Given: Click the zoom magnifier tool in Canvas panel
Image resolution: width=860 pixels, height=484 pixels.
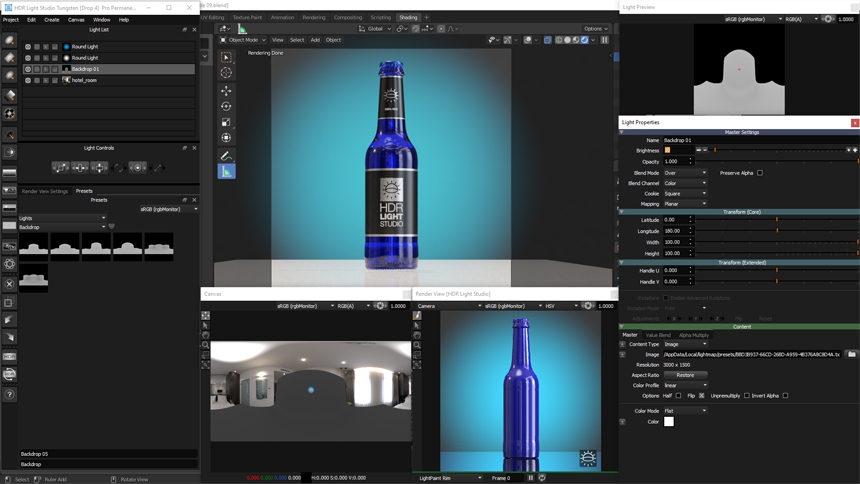Looking at the screenshot, I should coord(205,345).
